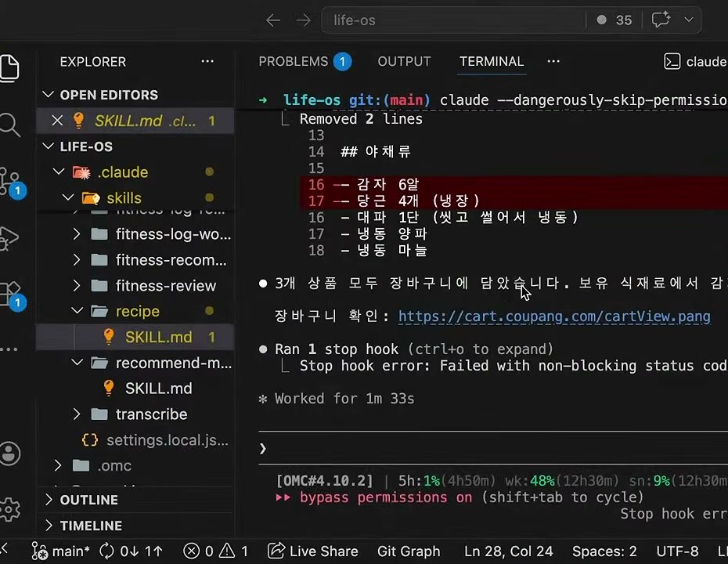728x564 pixels.
Task: Collapse the skills folder
Action: pyautogui.click(x=68, y=198)
